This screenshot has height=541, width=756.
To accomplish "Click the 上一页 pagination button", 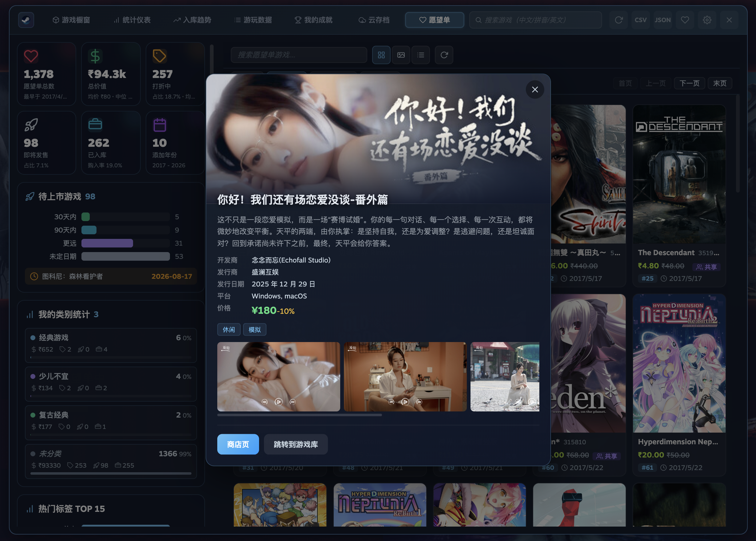I will point(655,83).
